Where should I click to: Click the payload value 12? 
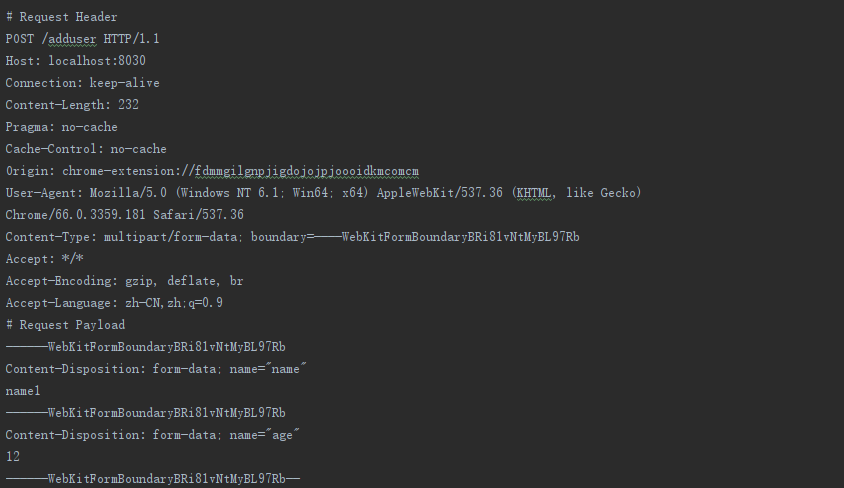13,457
